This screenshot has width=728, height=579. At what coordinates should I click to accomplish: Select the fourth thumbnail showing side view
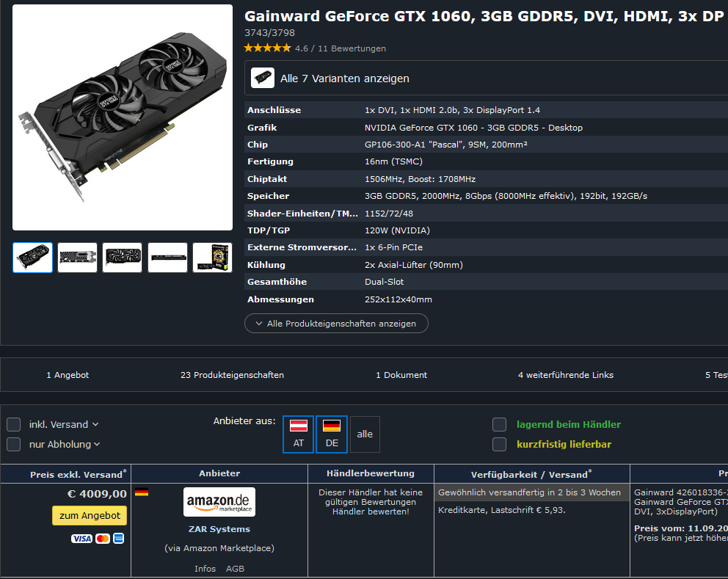click(x=167, y=258)
